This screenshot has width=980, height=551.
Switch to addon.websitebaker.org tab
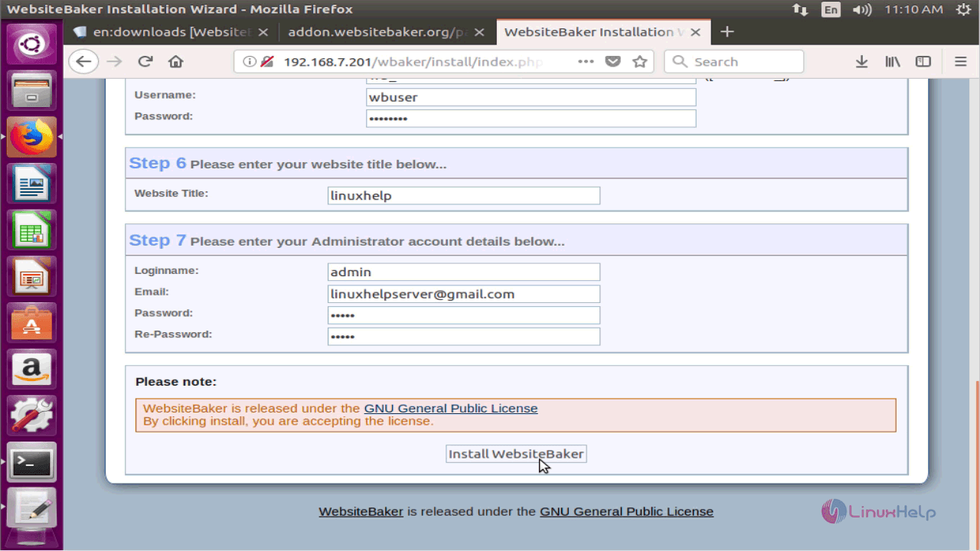tap(387, 32)
